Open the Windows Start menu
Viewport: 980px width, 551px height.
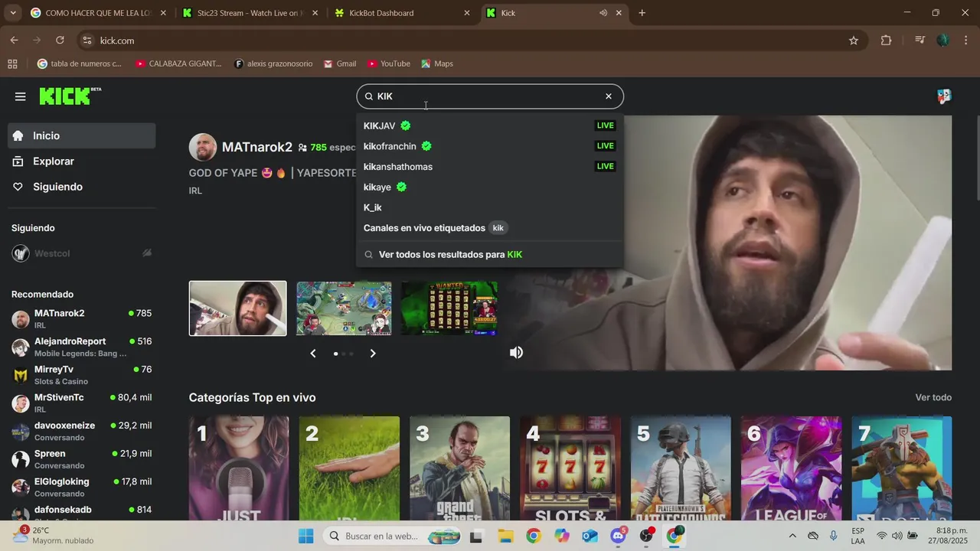click(x=305, y=536)
